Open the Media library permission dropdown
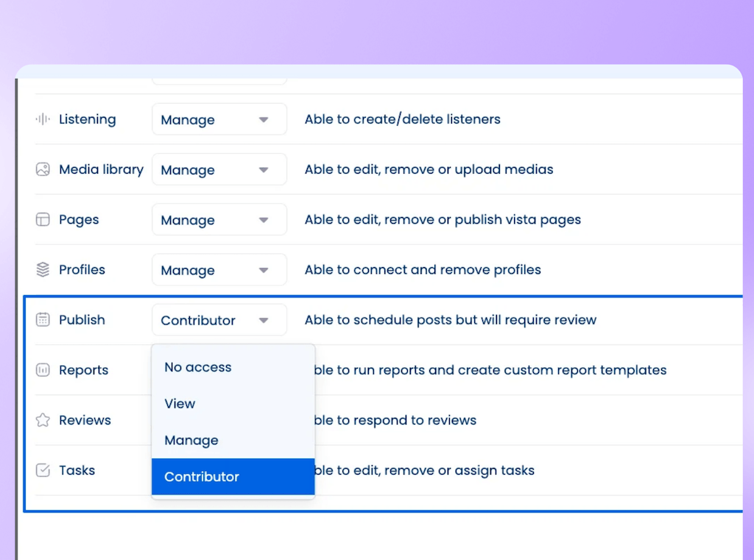754x560 pixels. pyautogui.click(x=219, y=169)
